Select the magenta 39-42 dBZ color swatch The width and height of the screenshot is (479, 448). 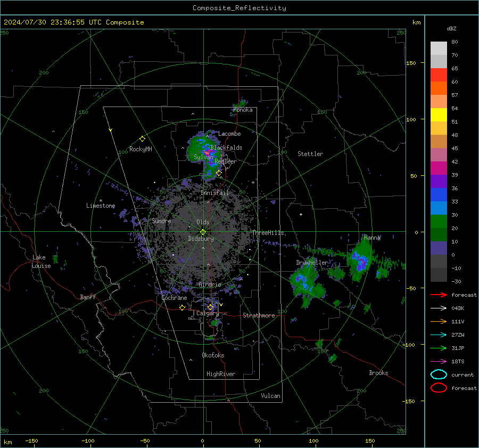tap(439, 168)
